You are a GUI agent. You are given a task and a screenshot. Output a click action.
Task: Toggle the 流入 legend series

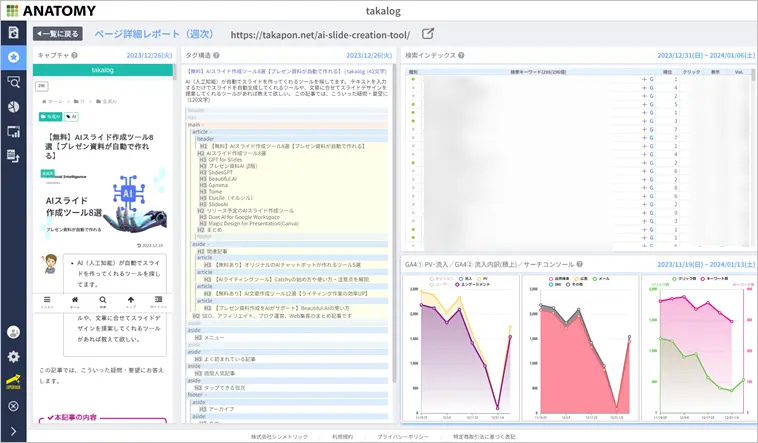point(465,279)
